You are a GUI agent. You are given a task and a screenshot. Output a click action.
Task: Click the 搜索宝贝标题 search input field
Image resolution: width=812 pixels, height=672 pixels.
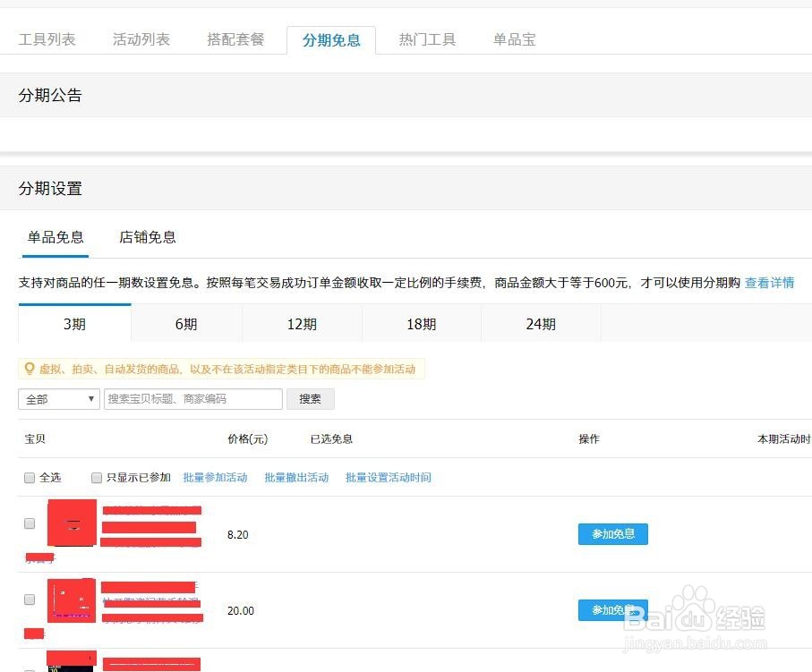pyautogui.click(x=192, y=399)
